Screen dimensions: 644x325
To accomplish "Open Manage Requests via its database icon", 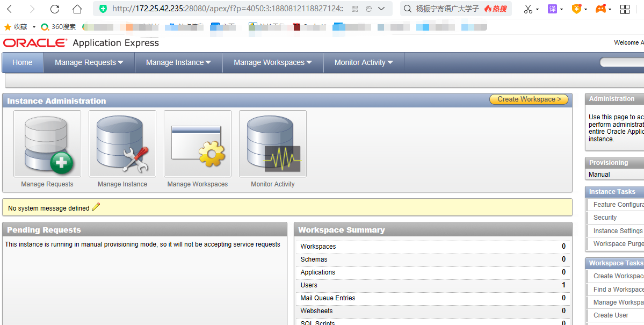I will (47, 142).
